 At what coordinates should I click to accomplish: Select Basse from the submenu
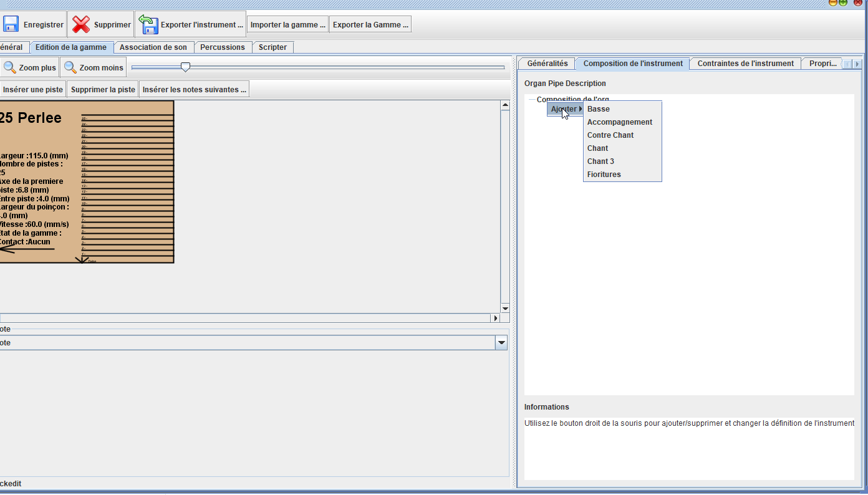599,109
